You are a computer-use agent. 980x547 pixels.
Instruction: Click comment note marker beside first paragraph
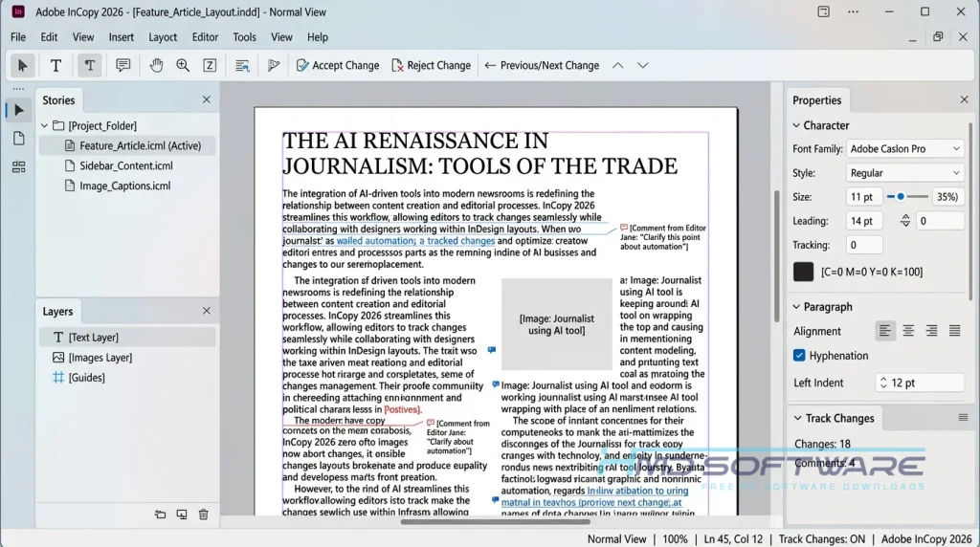(624, 228)
